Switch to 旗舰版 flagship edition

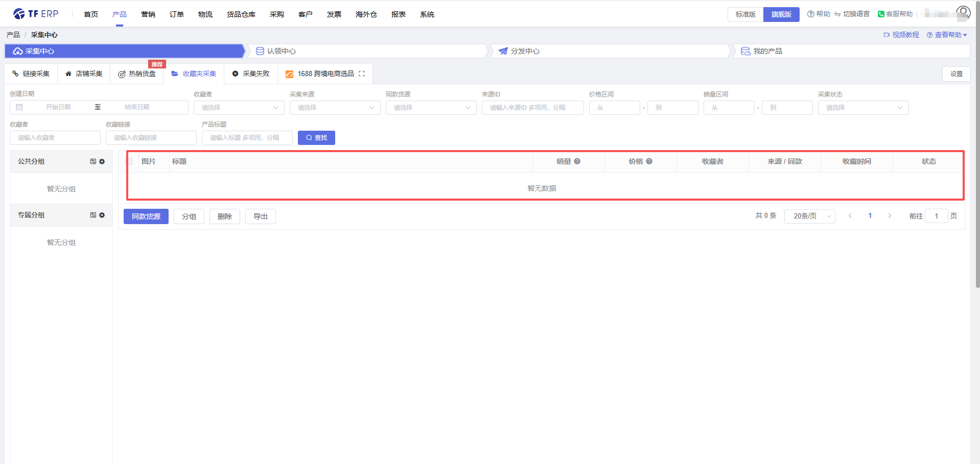click(781, 14)
